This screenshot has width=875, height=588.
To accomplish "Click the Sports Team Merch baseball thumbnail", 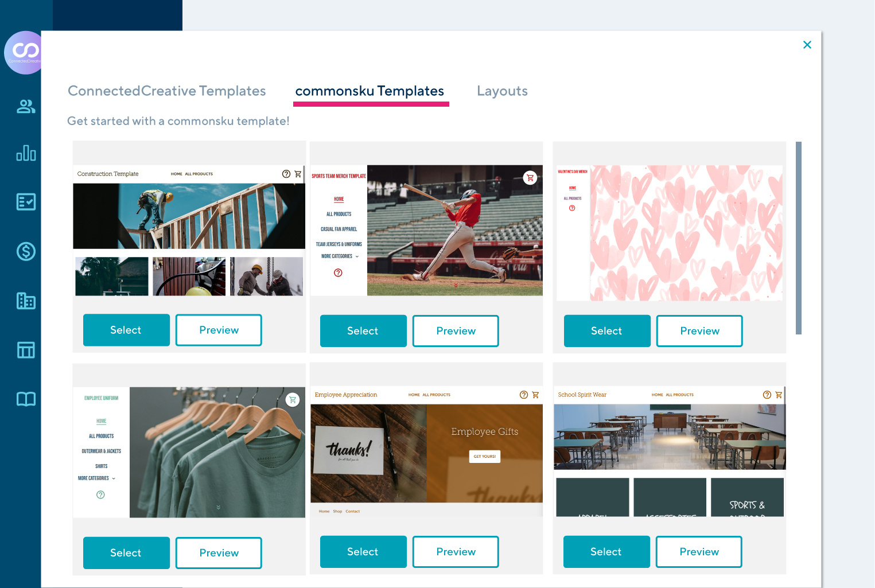I will (454, 231).
